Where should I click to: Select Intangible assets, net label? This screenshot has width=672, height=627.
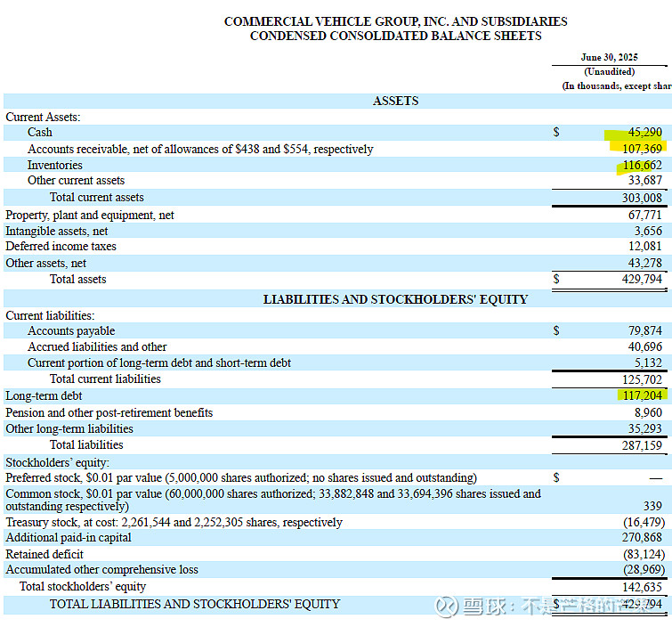point(57,232)
